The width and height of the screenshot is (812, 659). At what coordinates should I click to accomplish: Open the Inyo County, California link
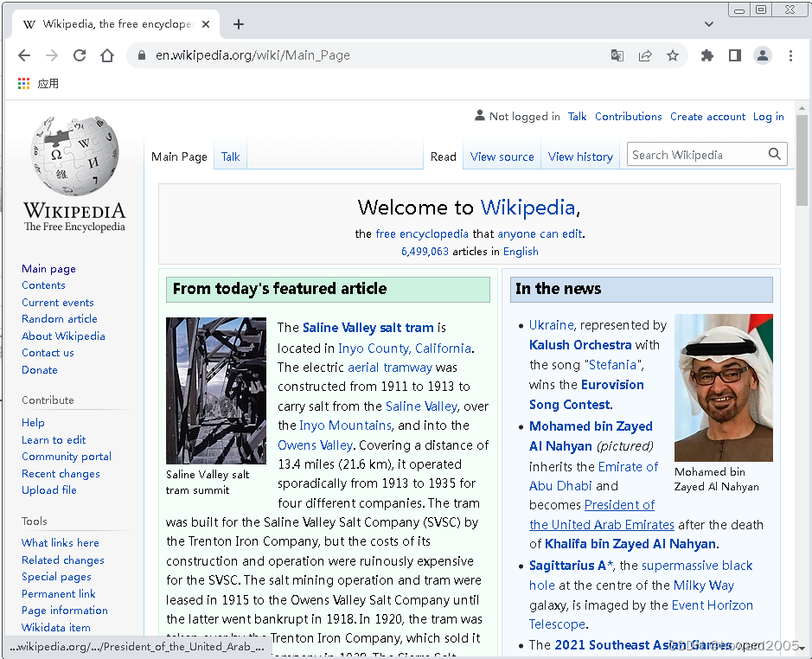click(405, 349)
